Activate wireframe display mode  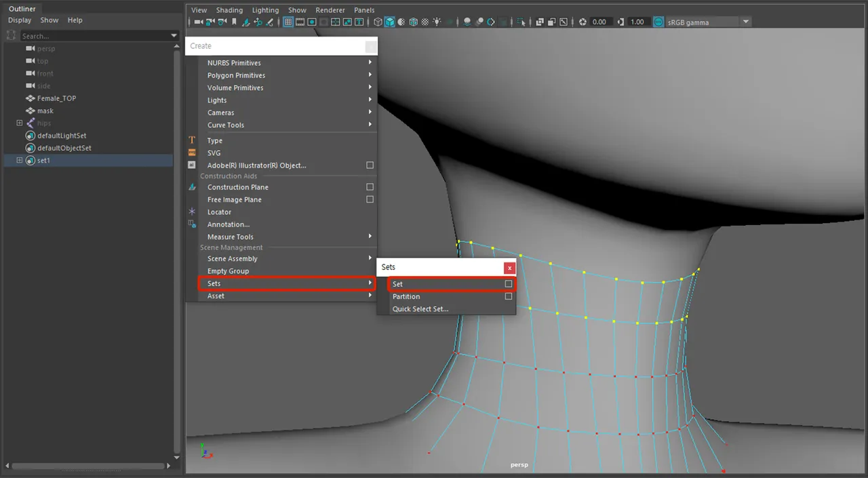pos(378,22)
